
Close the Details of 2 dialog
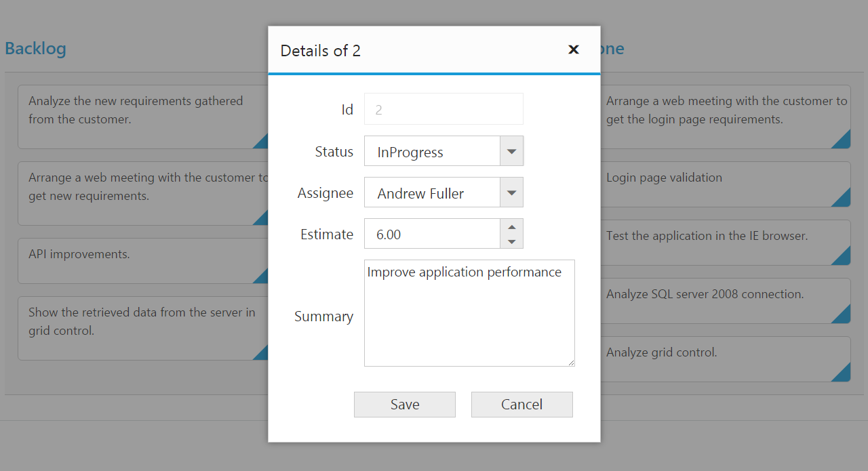[574, 49]
